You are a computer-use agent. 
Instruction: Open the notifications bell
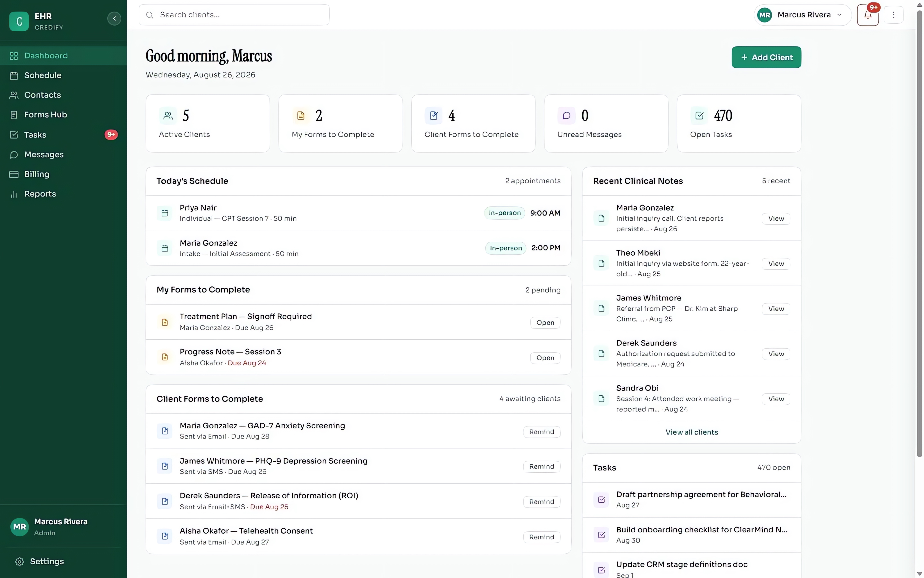(868, 15)
